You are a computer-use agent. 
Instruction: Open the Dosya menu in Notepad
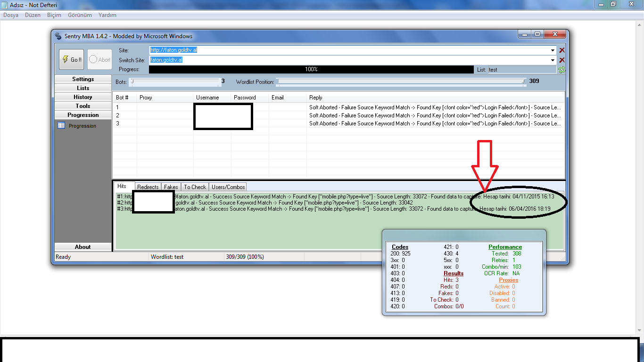tap(11, 15)
